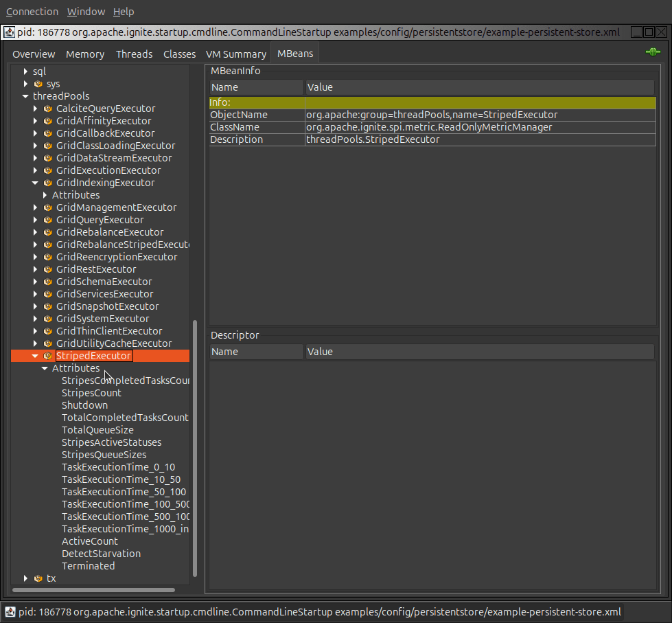This screenshot has width=672, height=623.
Task: Select the TaskExecutionTime_0_10 attribute
Action: (118, 467)
